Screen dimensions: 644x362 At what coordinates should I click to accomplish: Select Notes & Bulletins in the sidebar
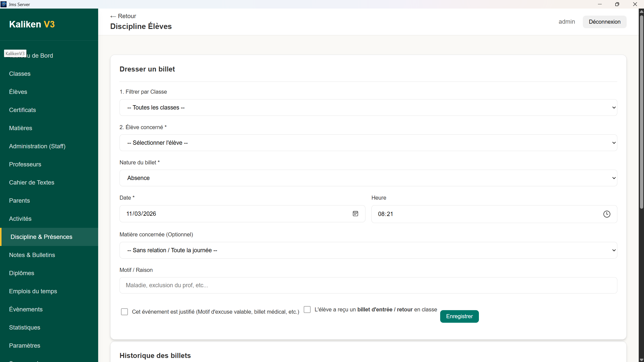pyautogui.click(x=32, y=255)
